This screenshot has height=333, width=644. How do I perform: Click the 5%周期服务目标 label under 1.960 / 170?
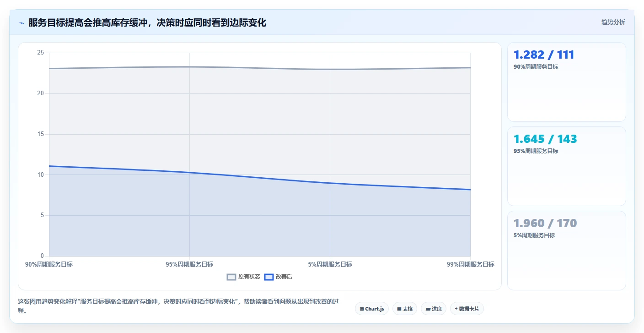[x=534, y=235]
